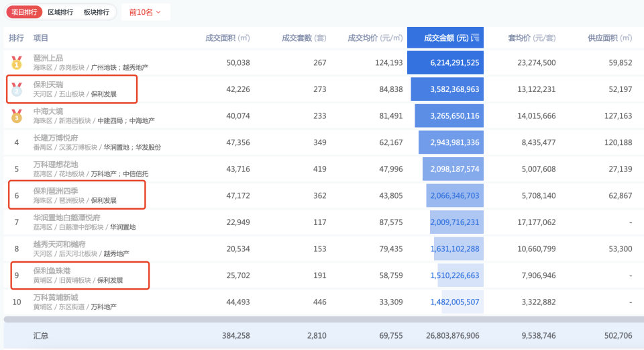
Task: Click supply area cell 127,163
Action: pyautogui.click(x=618, y=116)
